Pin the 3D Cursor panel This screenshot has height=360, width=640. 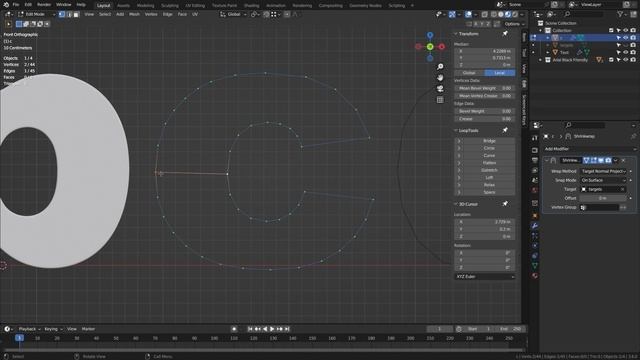[505, 204]
